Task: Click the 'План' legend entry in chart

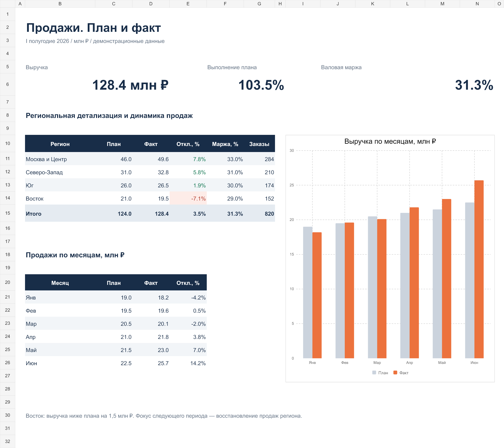Action: [x=380, y=373]
